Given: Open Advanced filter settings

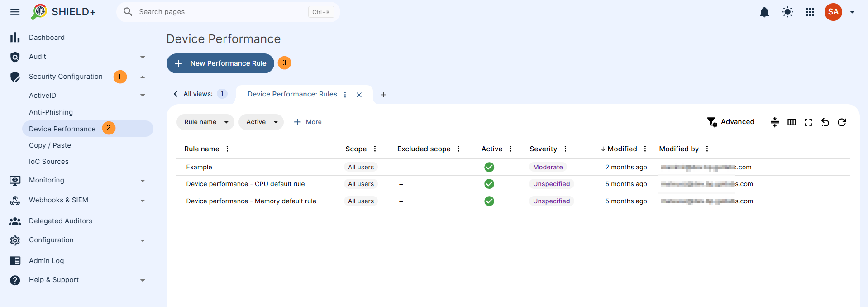Looking at the screenshot, I should click(x=730, y=122).
